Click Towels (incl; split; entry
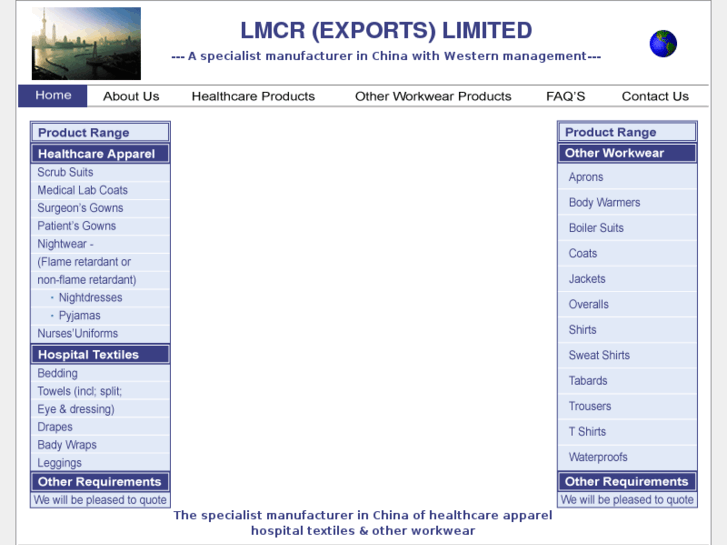The image size is (727, 545). 79,391
